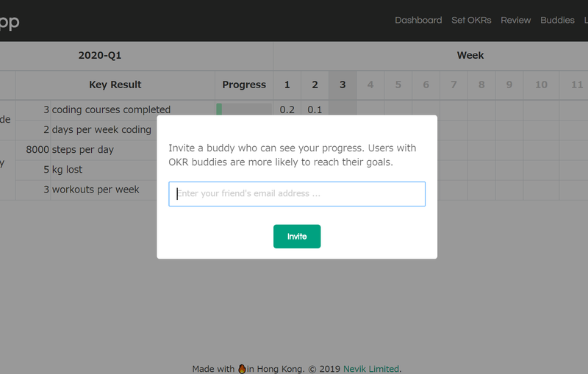This screenshot has height=374, width=588.
Task: Click the '8000 steps per day' key result
Action: 70,149
